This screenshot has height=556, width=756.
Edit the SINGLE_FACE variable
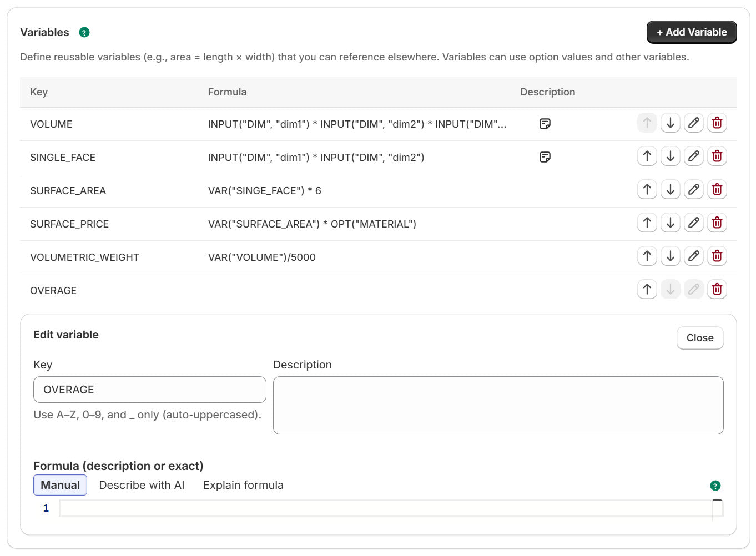coord(694,156)
